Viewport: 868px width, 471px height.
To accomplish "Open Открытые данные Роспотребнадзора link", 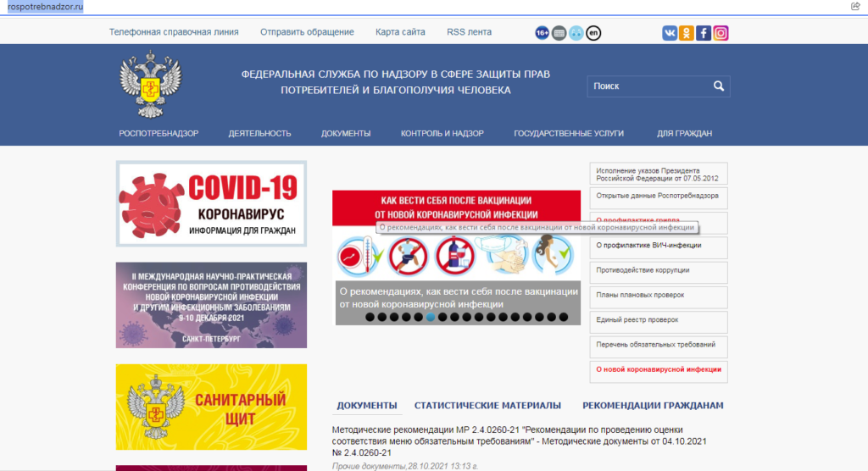I will [658, 198].
